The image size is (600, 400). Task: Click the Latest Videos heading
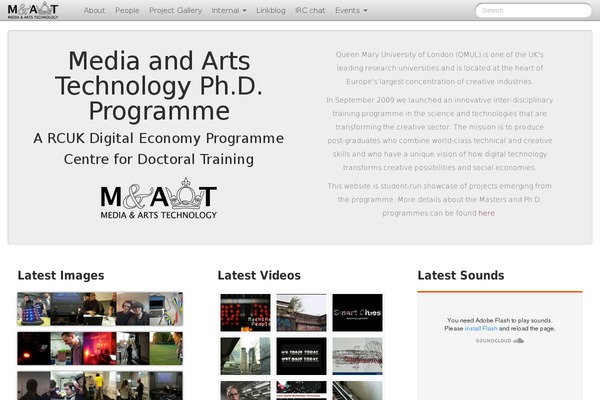[259, 275]
